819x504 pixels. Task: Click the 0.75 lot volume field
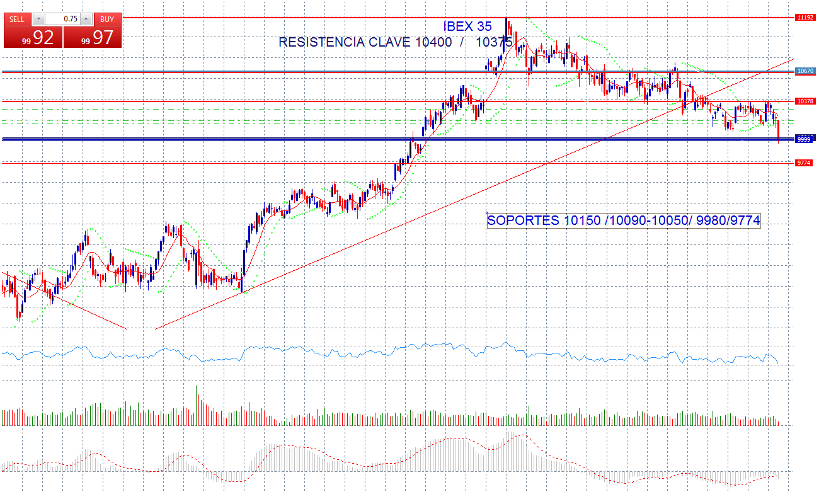[62, 19]
